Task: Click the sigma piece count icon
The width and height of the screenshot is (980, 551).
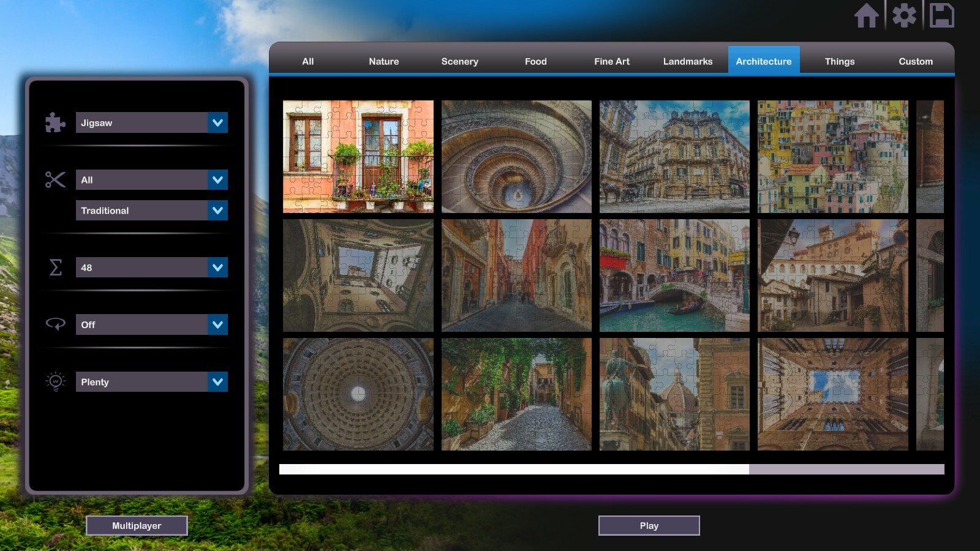Action: 55,267
